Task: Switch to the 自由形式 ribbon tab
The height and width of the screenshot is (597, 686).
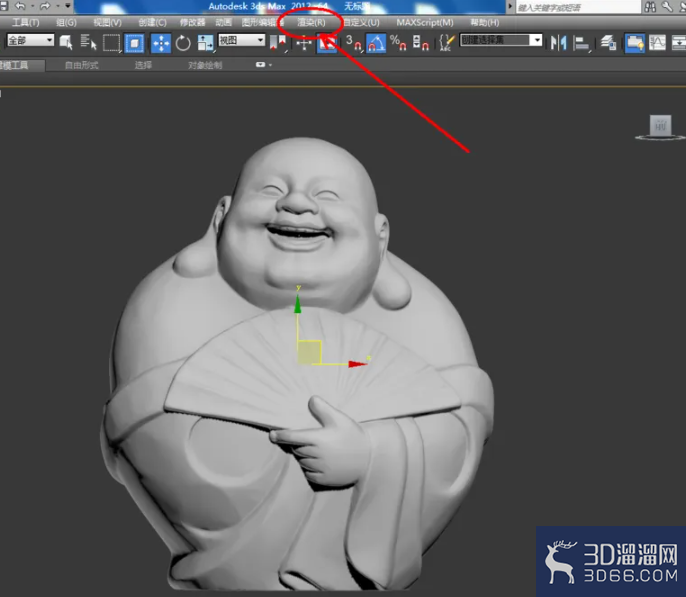Action: [82, 65]
